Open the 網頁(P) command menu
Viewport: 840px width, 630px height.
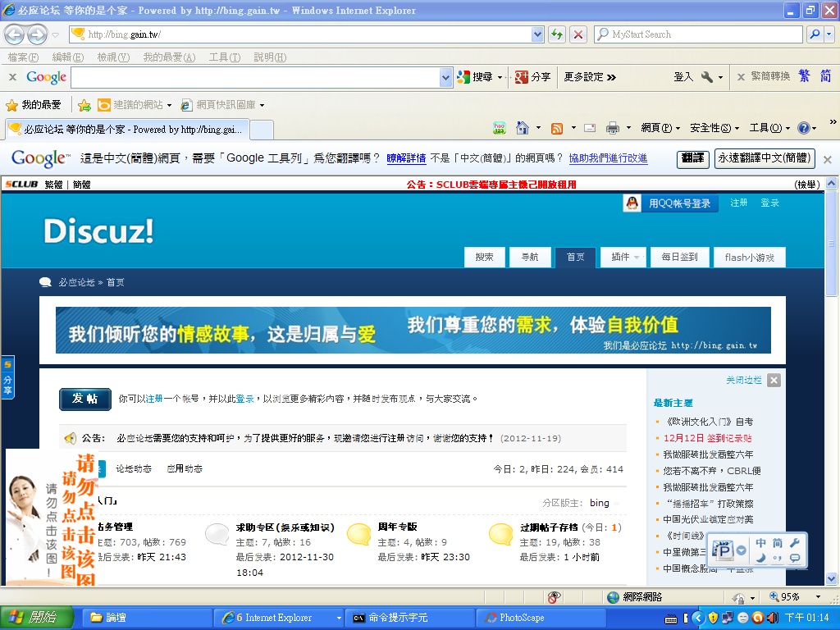(660, 128)
